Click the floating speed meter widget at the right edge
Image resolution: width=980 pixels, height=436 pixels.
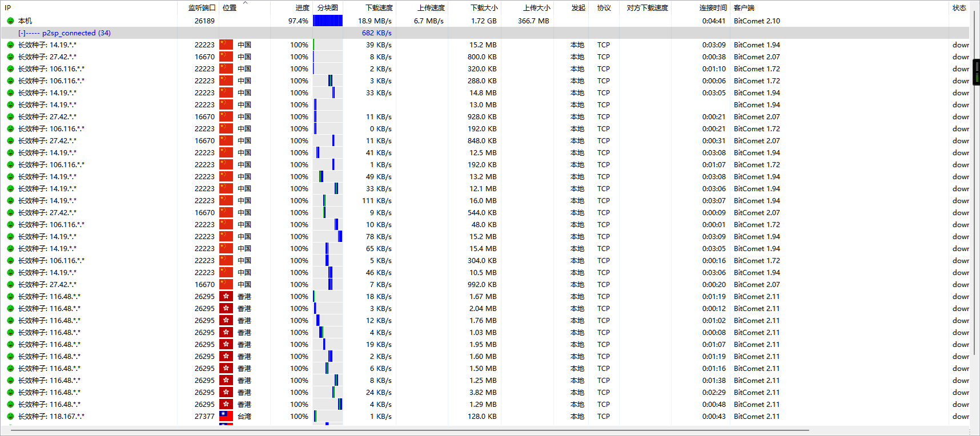tap(976, 72)
